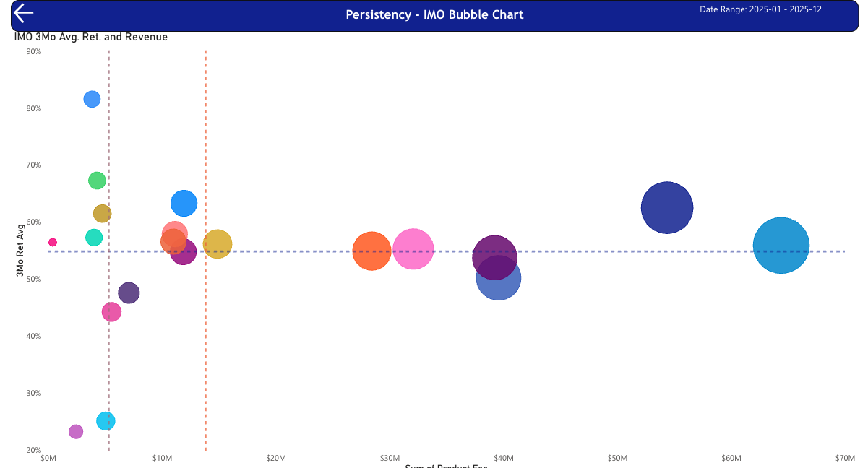The image size is (868, 468).
Task: Select the small blue bubble at 82% return
Action: [91, 98]
